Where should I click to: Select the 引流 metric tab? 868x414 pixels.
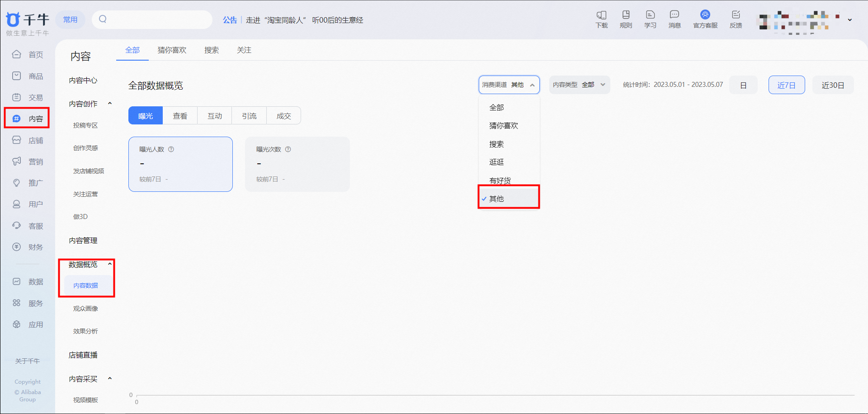(249, 116)
